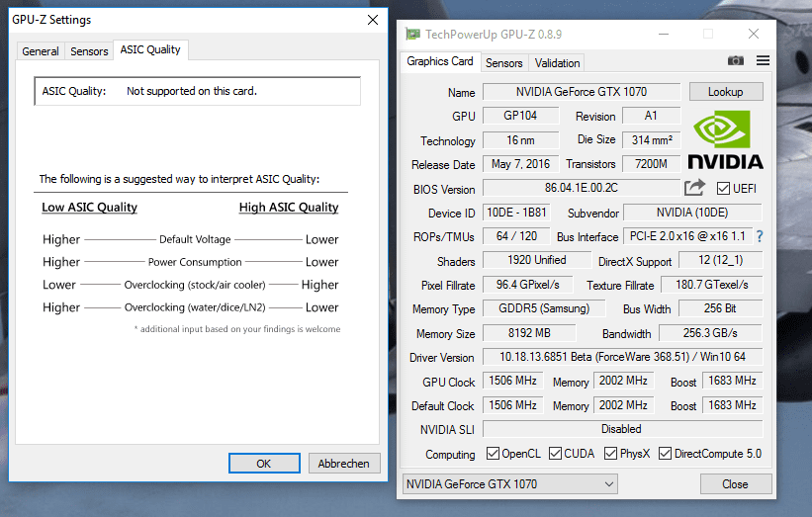Click the NVIDIA SLI Disabled field
Screen dimensions: 812x517
622,429
